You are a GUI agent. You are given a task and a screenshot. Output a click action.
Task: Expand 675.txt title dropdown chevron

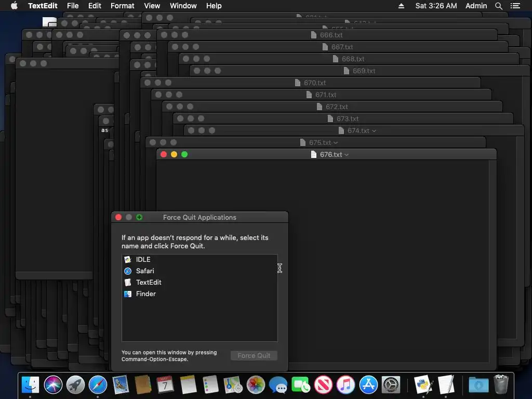(336, 143)
